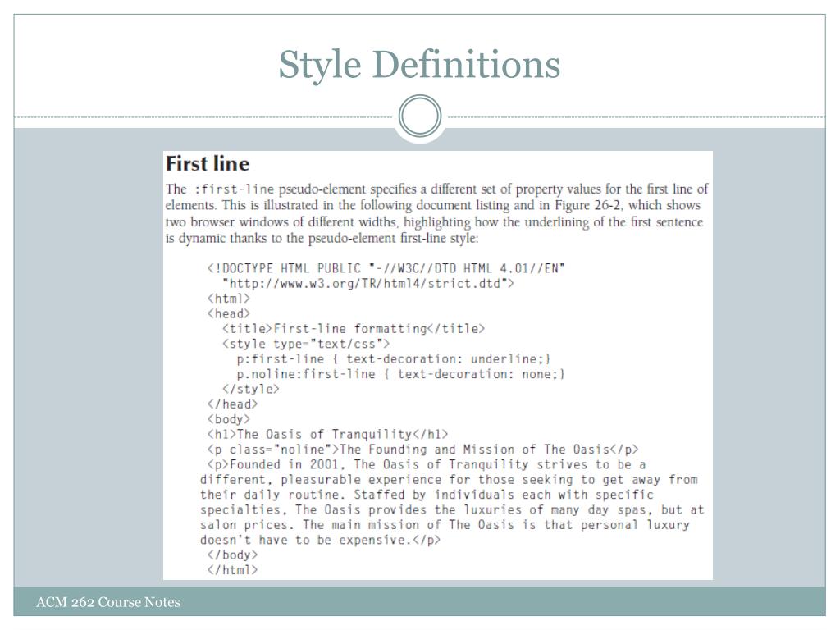Click the paragraph line starting 'two browser windows'
The height and width of the screenshot is (630, 840).
coord(434,221)
